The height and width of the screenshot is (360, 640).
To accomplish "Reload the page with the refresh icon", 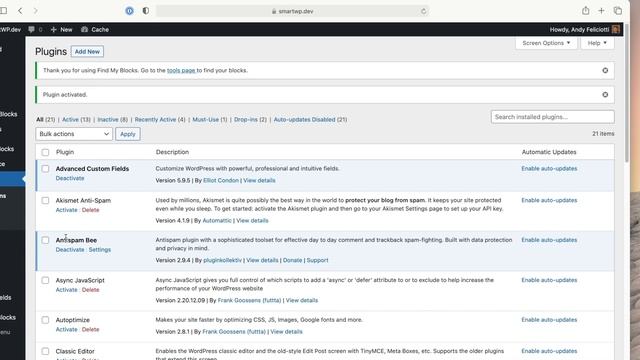I will [423, 11].
